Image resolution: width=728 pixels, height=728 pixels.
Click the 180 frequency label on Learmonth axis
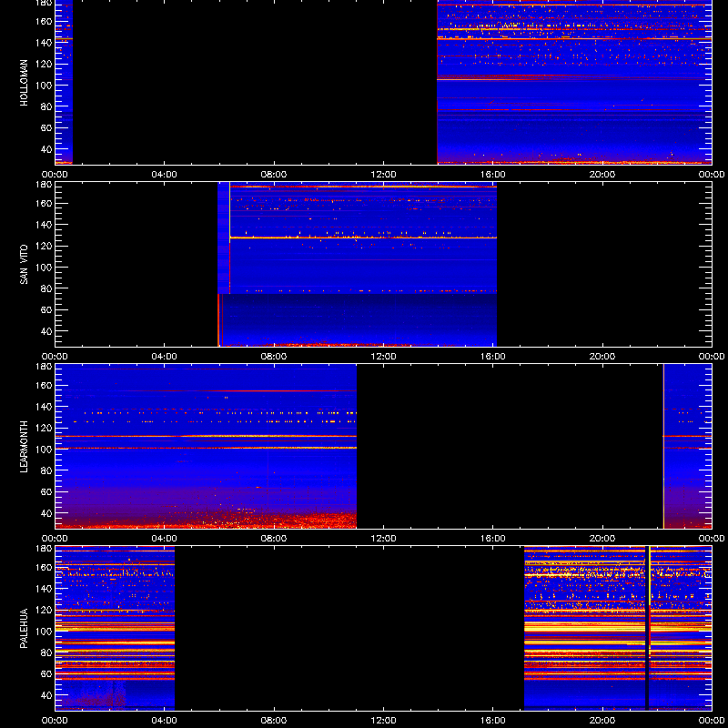pyautogui.click(x=45, y=367)
